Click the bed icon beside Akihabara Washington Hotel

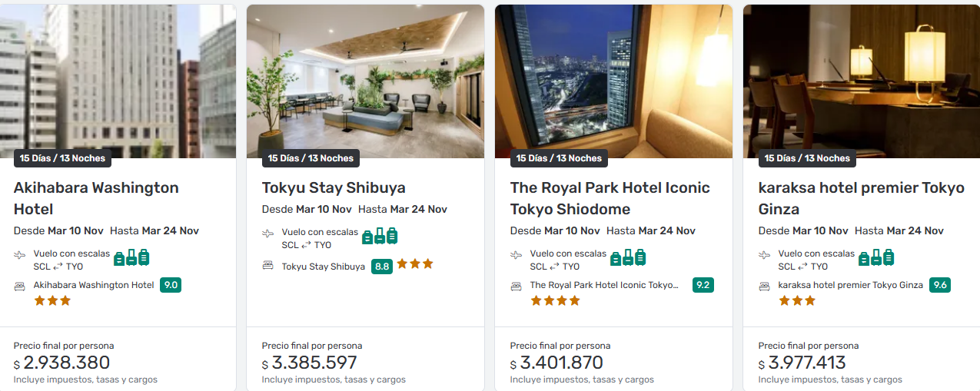pyautogui.click(x=20, y=286)
